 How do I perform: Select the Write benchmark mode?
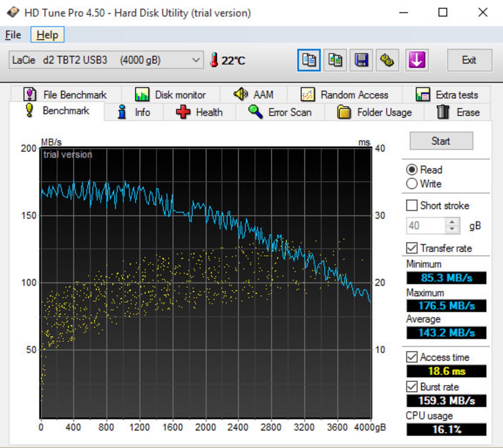pyautogui.click(x=412, y=184)
